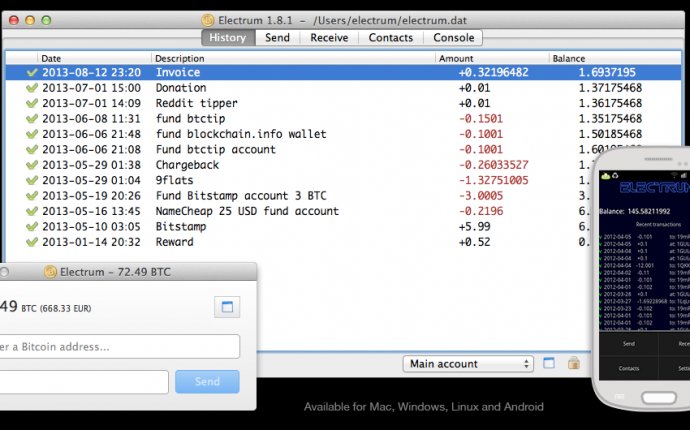Tap Contacts on the Android phone app

(628, 368)
